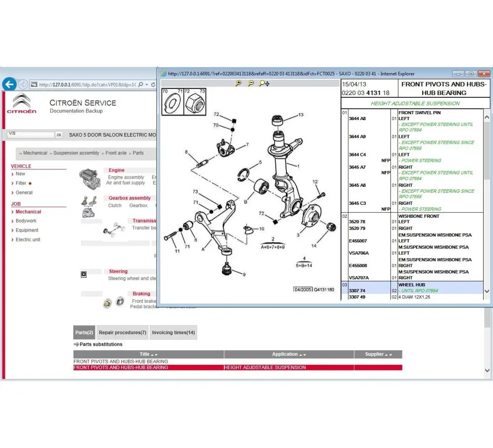Click part number 3520 78

click(357, 222)
